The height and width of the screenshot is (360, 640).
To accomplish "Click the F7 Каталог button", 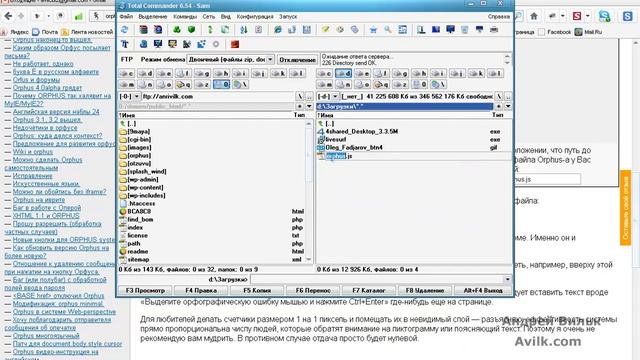I will coord(369,291).
